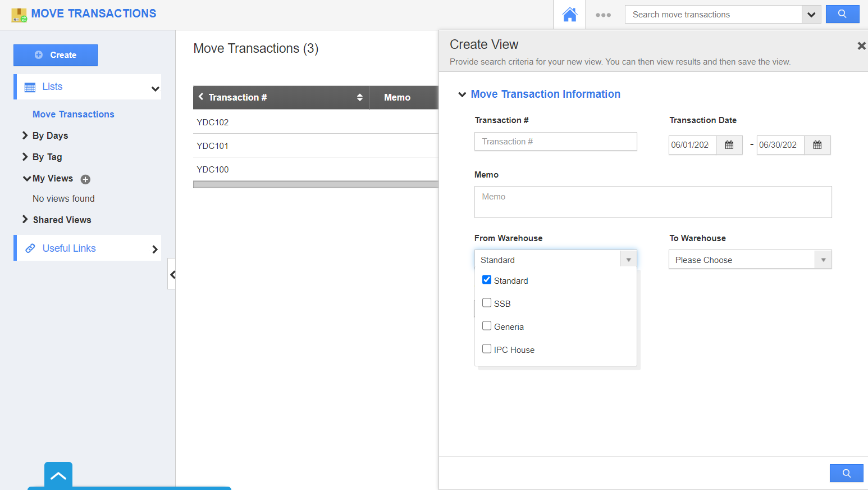This screenshot has width=868, height=490.
Task: Open the To Warehouse dropdown
Action: pyautogui.click(x=823, y=259)
